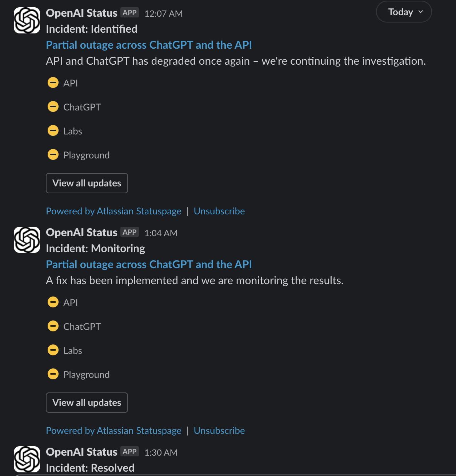Screen dimensions: 456x476
Task: Click Unsubscribe below the Monitoring incident
Action: coord(219,431)
